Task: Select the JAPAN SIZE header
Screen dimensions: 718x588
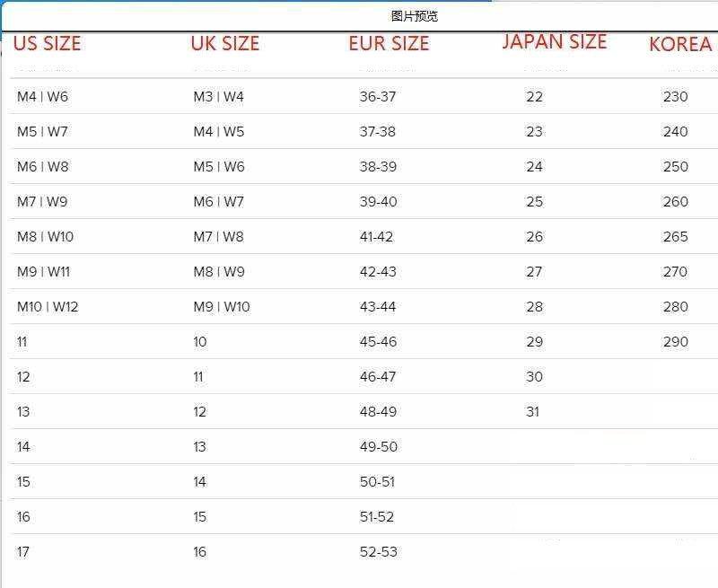Action: click(554, 42)
